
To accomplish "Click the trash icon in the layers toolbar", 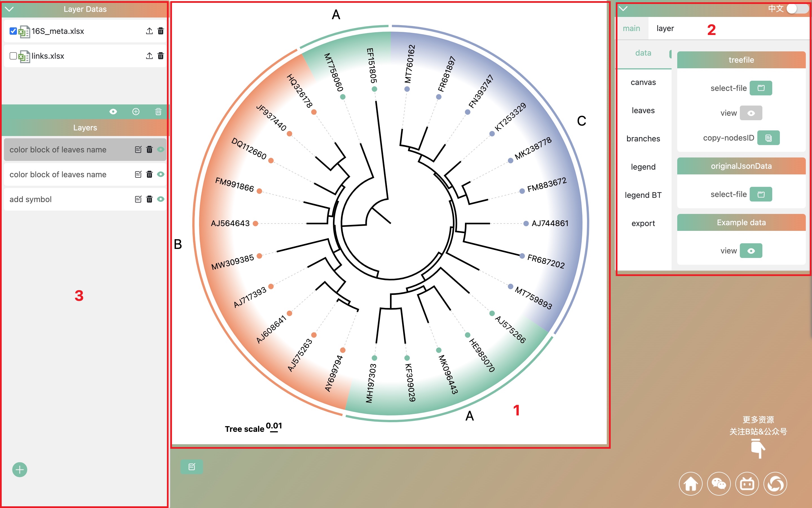I will [158, 111].
